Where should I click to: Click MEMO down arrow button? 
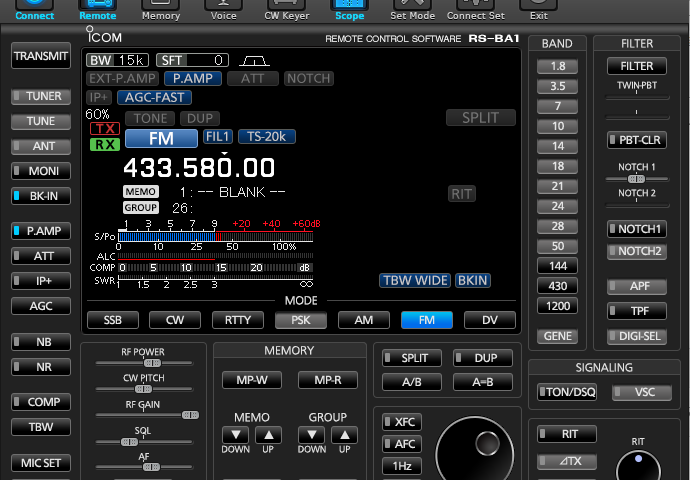[x=235, y=435]
